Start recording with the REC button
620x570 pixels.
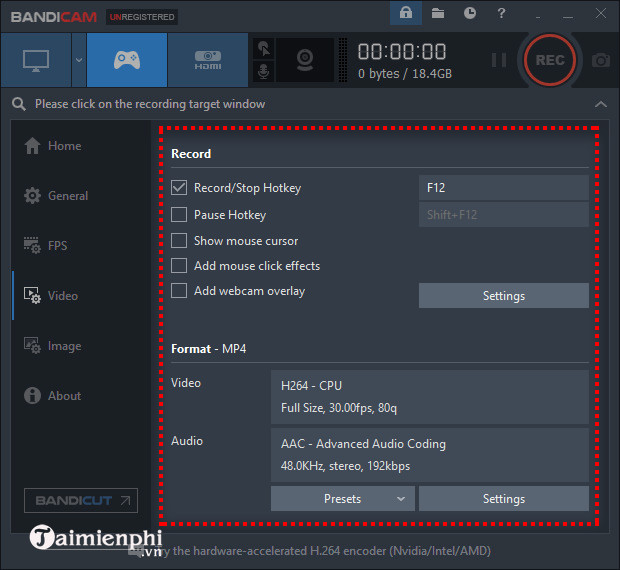pyautogui.click(x=550, y=60)
